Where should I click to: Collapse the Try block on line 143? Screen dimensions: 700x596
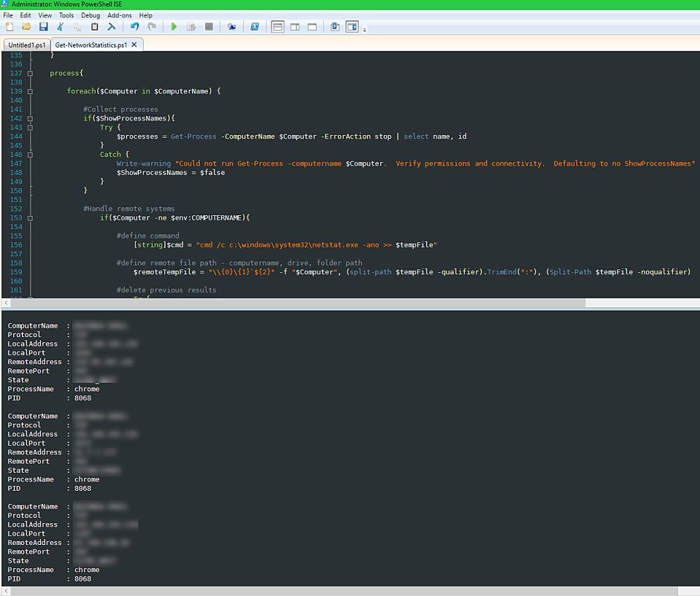(30, 127)
